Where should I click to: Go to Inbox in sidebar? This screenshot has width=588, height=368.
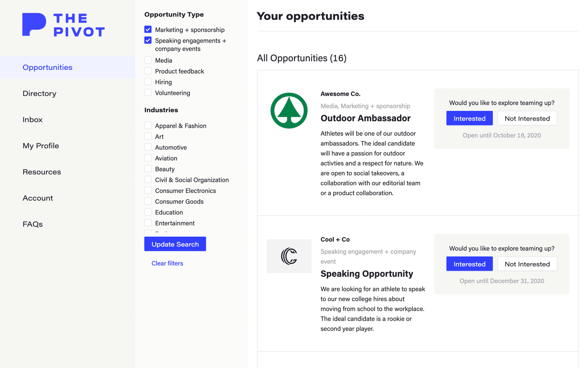coord(33,120)
